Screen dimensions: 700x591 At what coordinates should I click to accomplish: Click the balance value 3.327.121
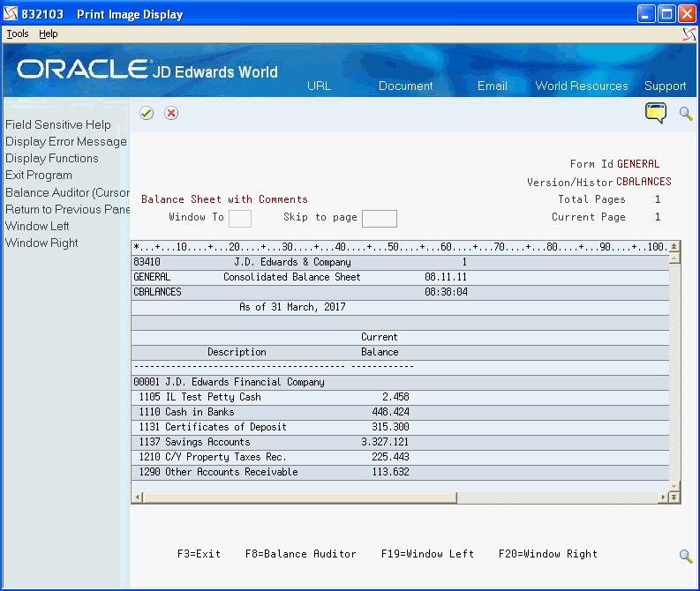click(x=385, y=442)
